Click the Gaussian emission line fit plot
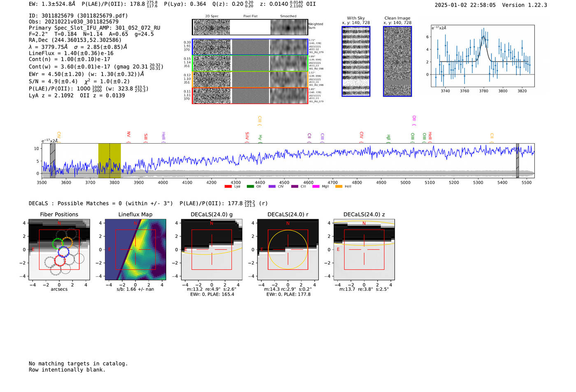 [483, 56]
